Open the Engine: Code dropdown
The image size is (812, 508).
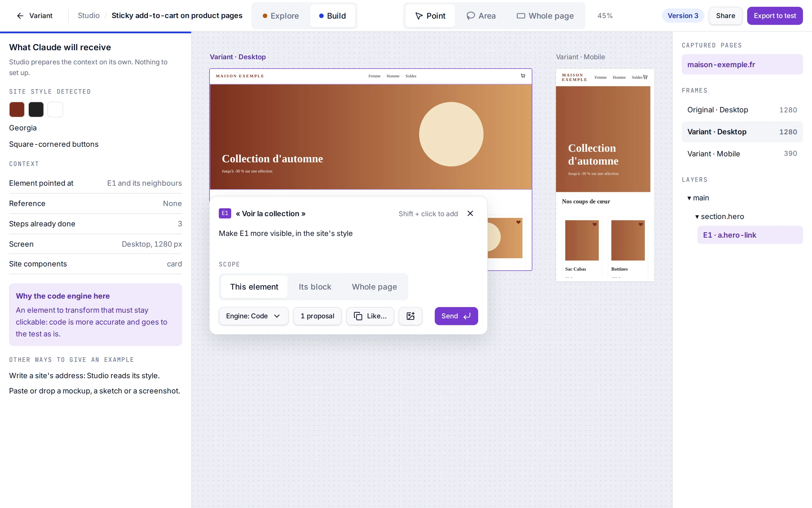pos(253,316)
